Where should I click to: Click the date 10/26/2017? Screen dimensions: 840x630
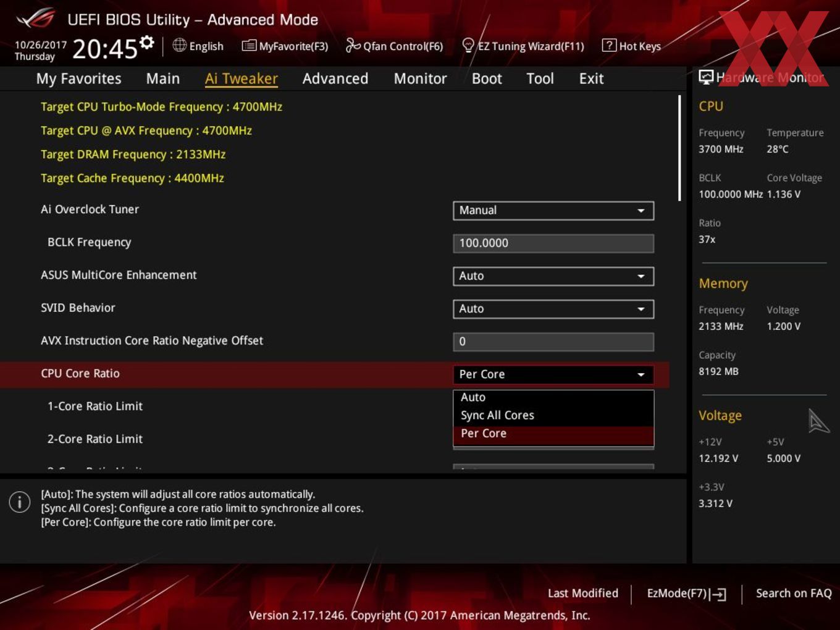(41, 45)
